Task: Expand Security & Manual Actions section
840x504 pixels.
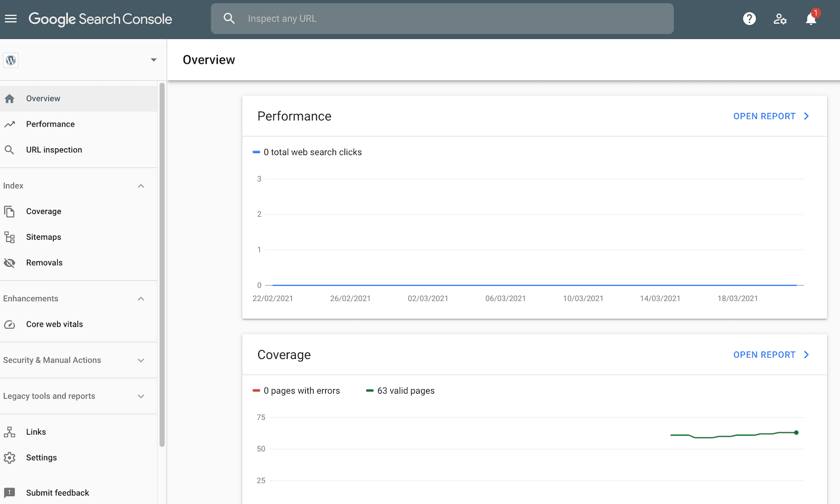Action: coord(141,361)
